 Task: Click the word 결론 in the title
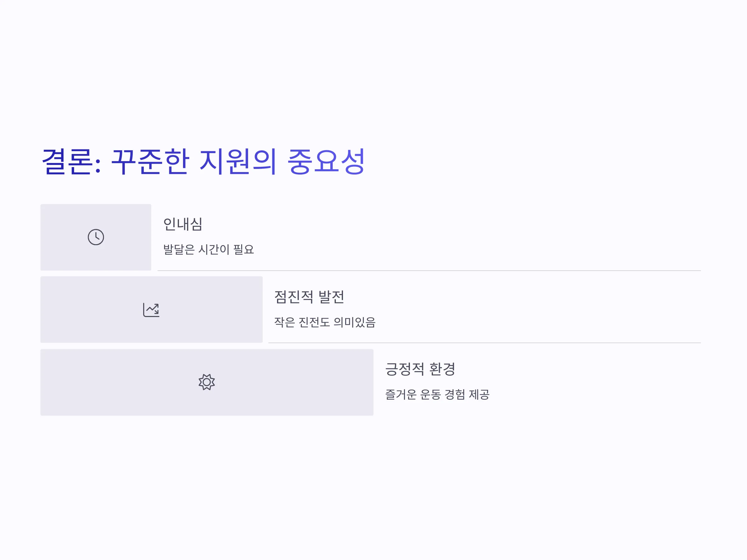pos(67,161)
